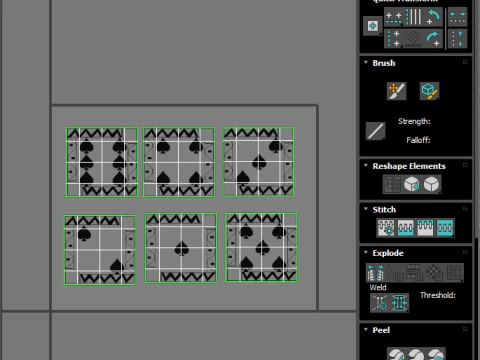This screenshot has width=480, height=360.
Task: Collapse the Explode rollout
Action: [x=366, y=252]
